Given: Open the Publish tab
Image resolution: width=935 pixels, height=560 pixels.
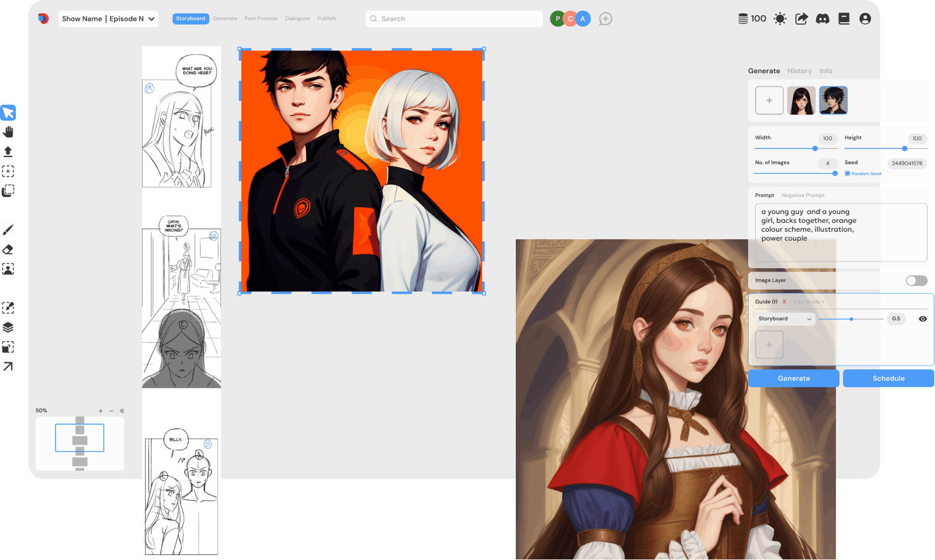Looking at the screenshot, I should pos(326,19).
